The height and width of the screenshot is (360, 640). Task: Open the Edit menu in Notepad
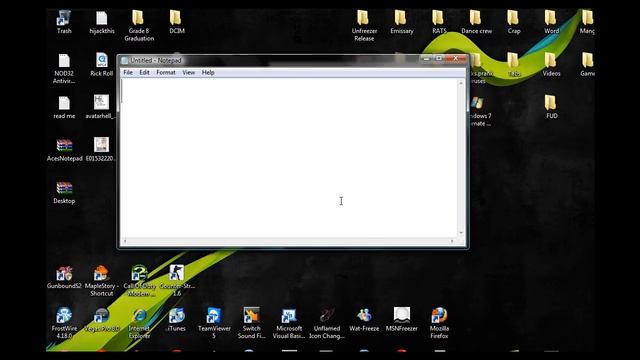(x=144, y=73)
